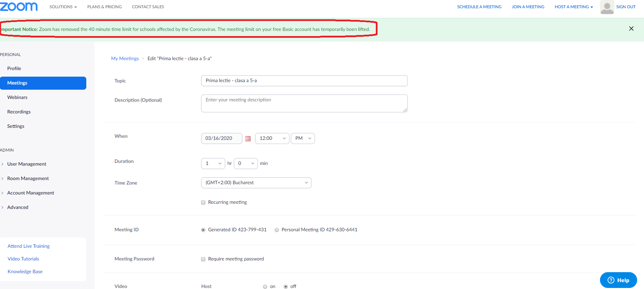Open the 12:00 time dropdown

pos(272,138)
